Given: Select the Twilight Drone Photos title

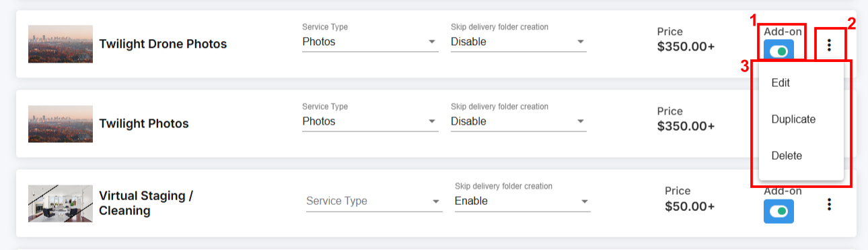Looking at the screenshot, I should click(163, 44).
